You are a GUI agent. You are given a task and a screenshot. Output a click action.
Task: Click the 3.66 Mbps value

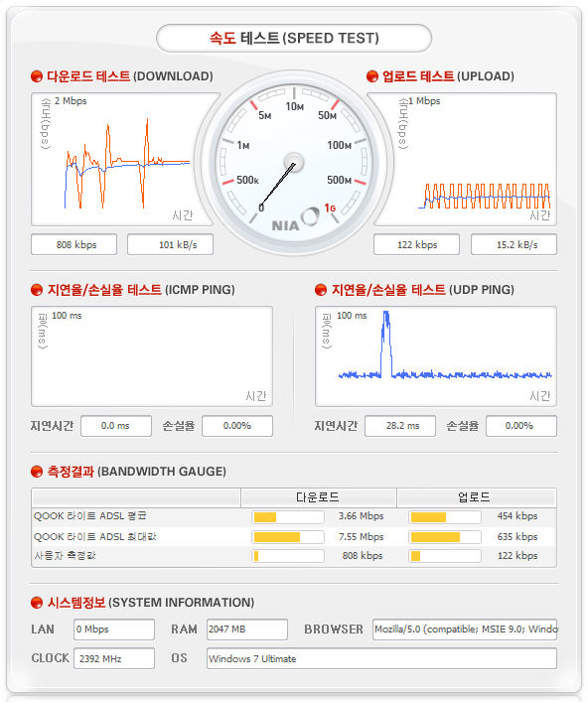[x=361, y=516]
